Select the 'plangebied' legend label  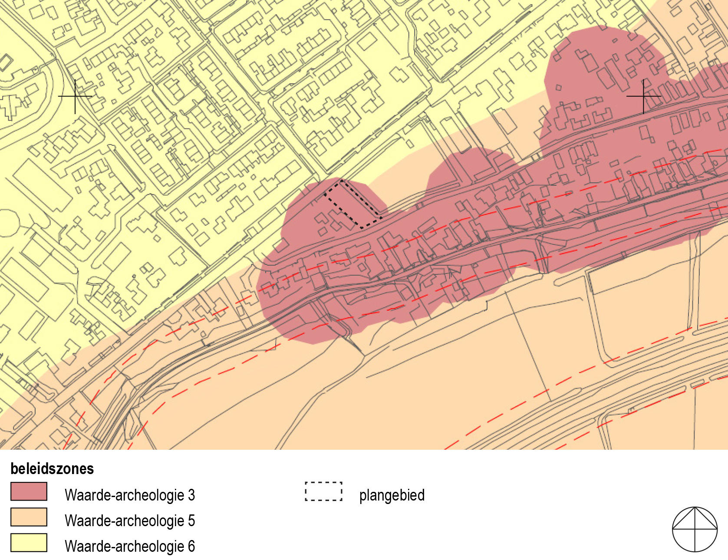[392, 495]
